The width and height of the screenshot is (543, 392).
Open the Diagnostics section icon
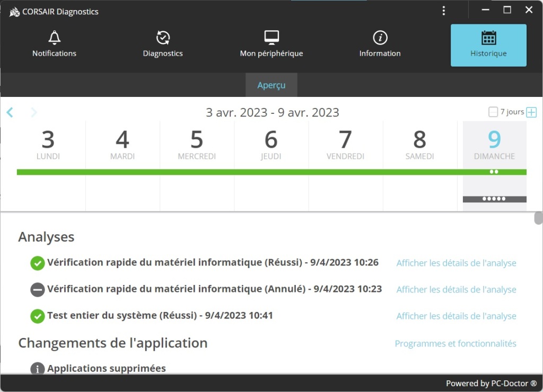click(163, 38)
